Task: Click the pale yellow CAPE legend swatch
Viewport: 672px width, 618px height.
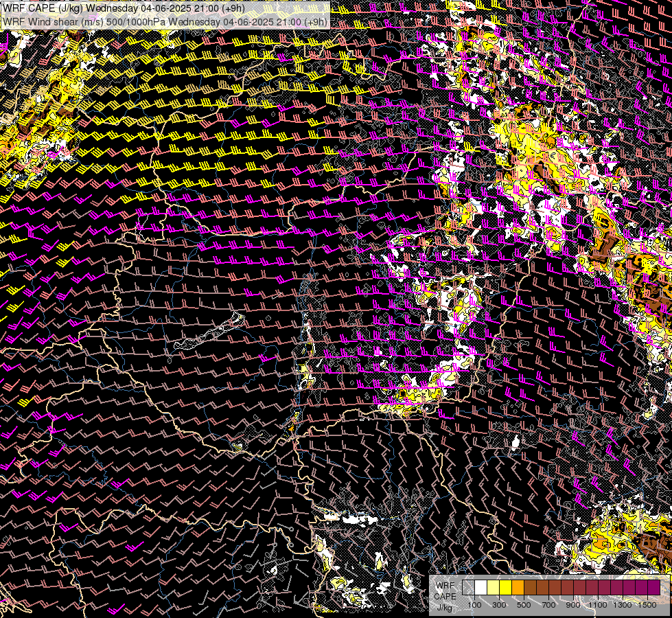Action: point(494,588)
